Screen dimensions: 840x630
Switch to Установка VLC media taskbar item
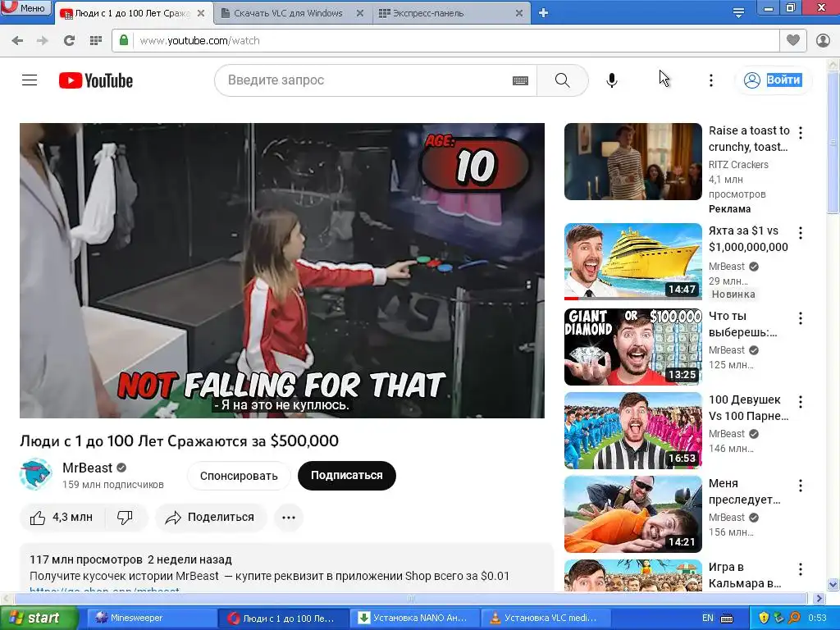click(x=545, y=619)
